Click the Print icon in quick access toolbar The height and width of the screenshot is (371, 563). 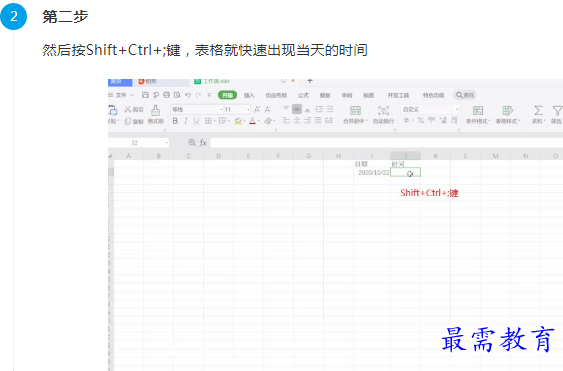click(x=167, y=95)
